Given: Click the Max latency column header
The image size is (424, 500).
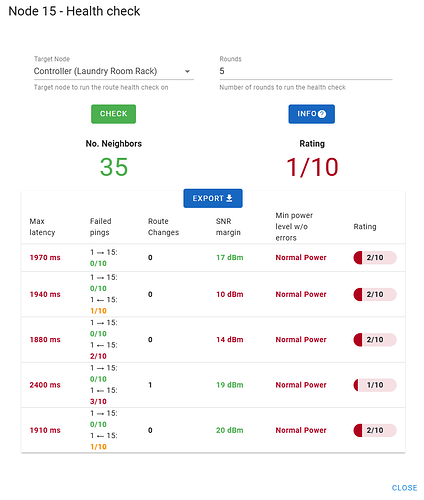Looking at the screenshot, I should [42, 227].
